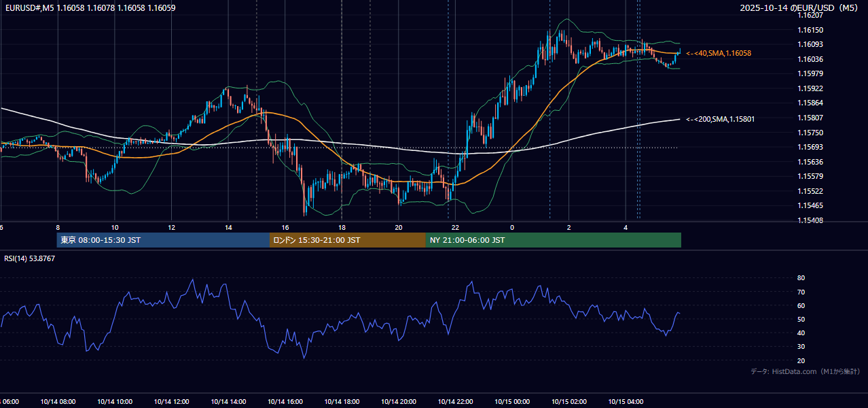The image size is (868, 408).
Task: Click RSI scale value 30
Action: [x=801, y=347]
